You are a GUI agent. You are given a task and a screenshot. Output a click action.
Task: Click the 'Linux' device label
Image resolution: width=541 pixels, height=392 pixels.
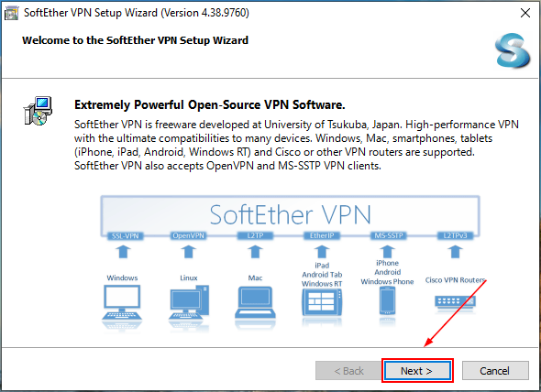(189, 278)
